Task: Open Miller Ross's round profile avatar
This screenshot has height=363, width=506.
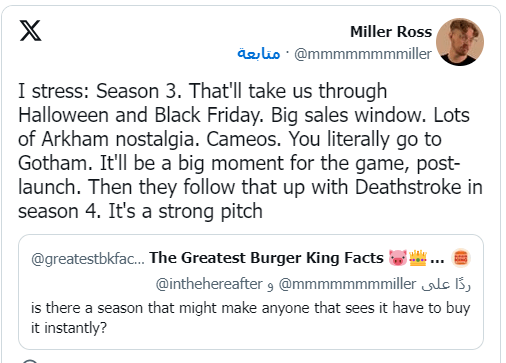Action: 460,42
